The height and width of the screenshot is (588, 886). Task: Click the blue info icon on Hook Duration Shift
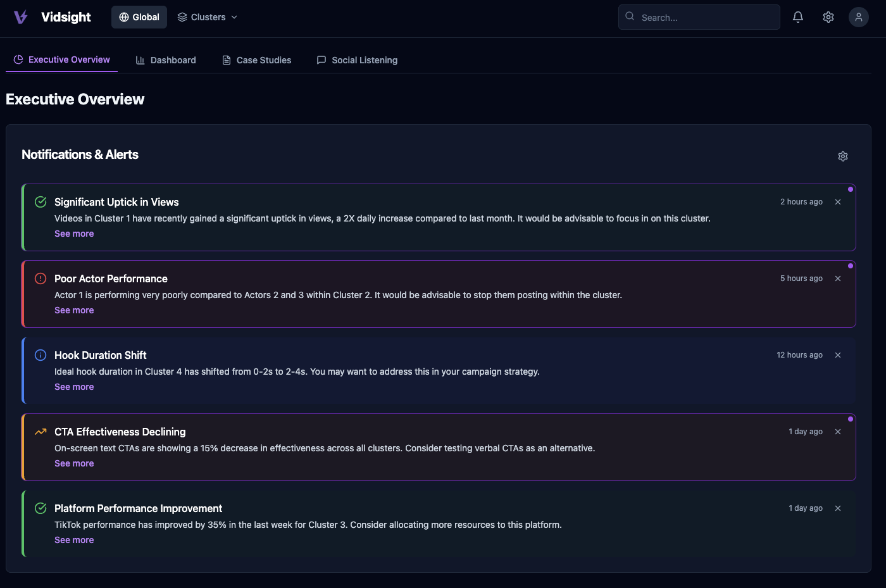pyautogui.click(x=41, y=355)
